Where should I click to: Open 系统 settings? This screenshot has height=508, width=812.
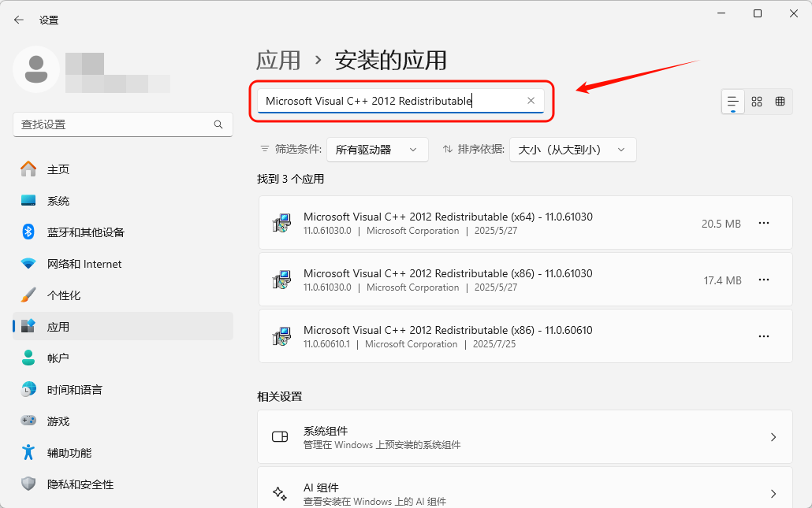click(x=123, y=201)
